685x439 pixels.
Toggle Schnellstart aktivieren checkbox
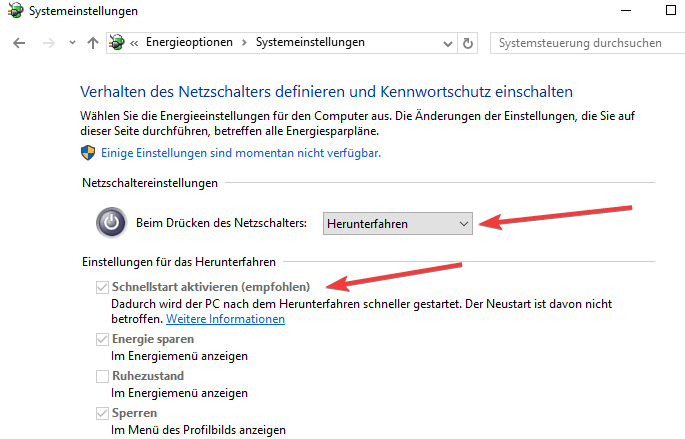coord(102,287)
